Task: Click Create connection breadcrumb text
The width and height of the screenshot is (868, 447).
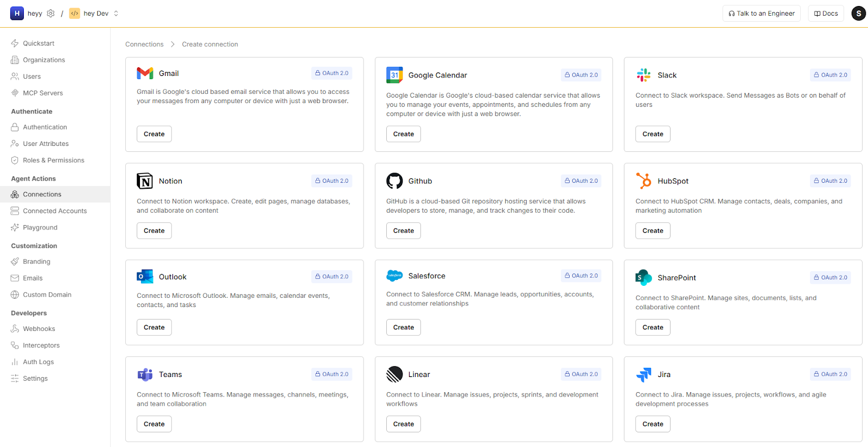Action: [x=210, y=44]
